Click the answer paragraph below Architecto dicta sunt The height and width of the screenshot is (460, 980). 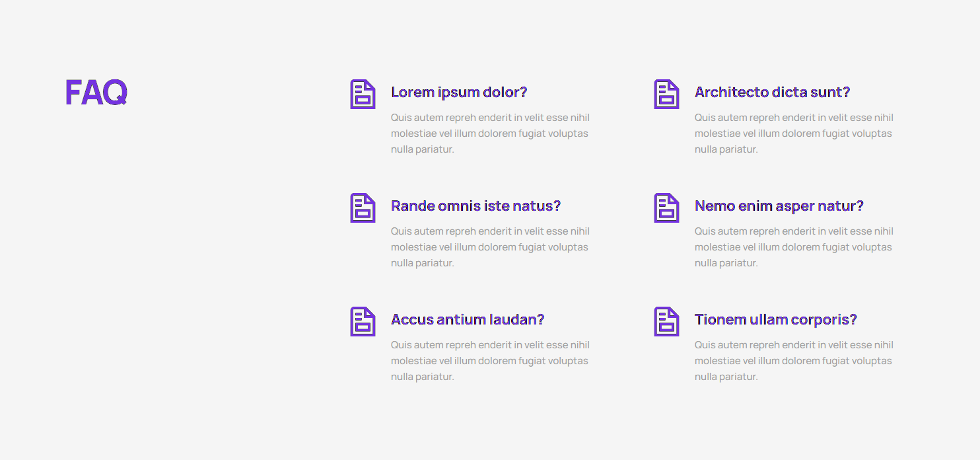click(793, 134)
